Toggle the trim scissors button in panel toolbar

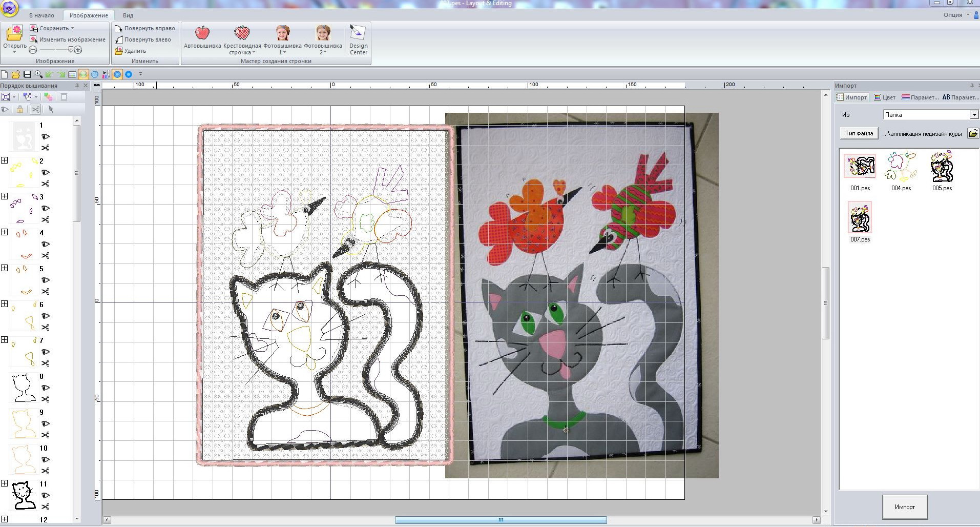[35, 109]
